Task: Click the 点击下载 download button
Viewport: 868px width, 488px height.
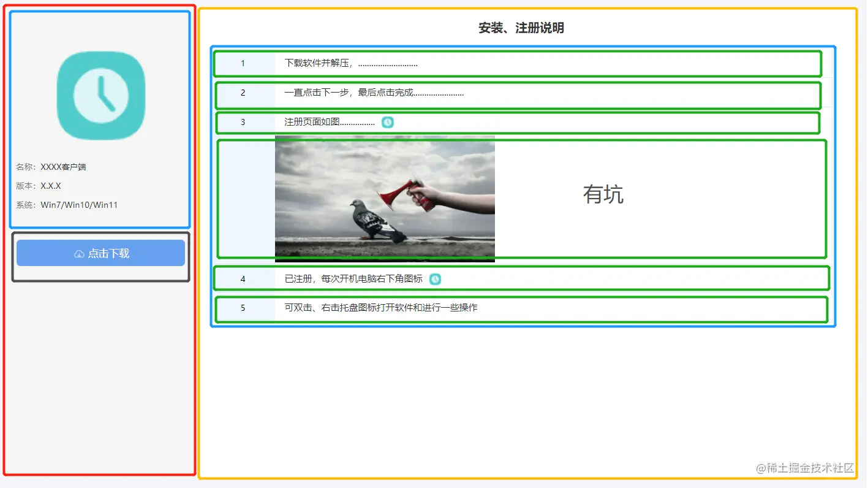Action: pyautogui.click(x=100, y=253)
